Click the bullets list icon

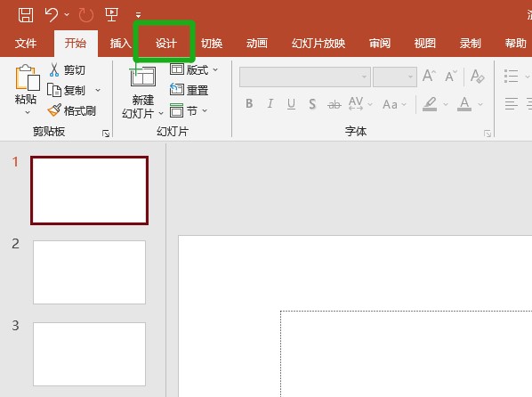pyautogui.click(x=511, y=76)
